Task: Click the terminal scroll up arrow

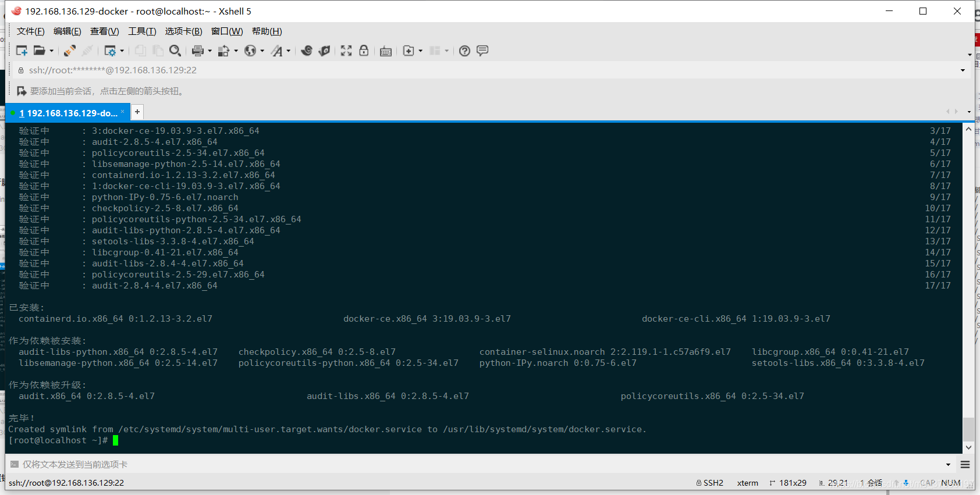Action: (968, 129)
